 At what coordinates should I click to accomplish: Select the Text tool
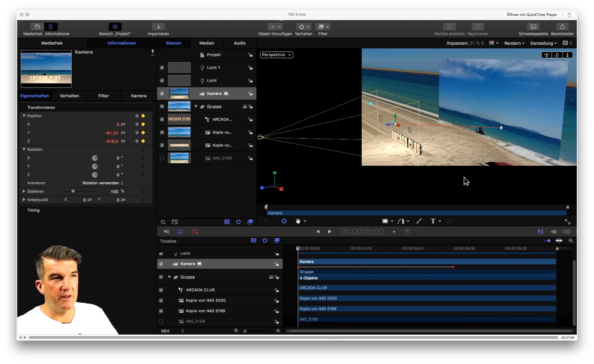coord(433,221)
